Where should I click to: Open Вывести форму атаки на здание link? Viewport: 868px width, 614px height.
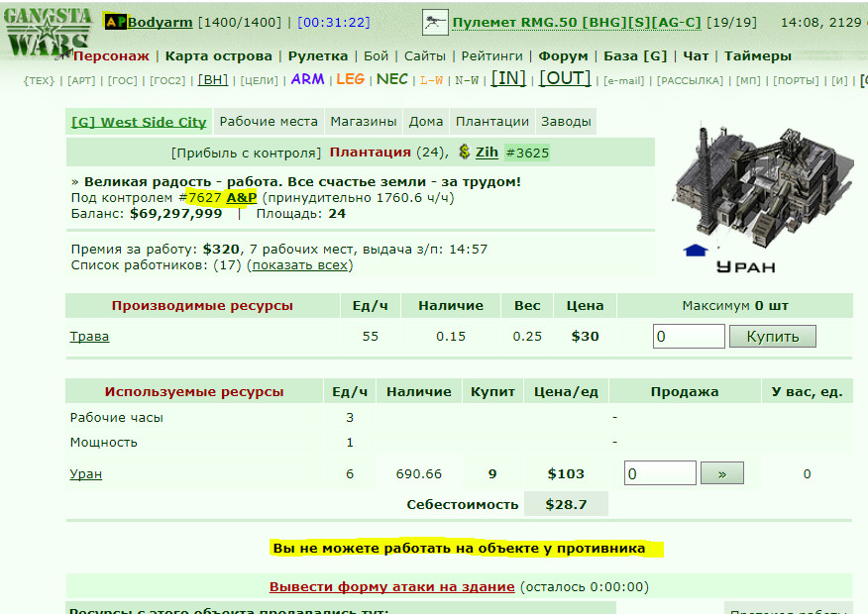(392, 587)
